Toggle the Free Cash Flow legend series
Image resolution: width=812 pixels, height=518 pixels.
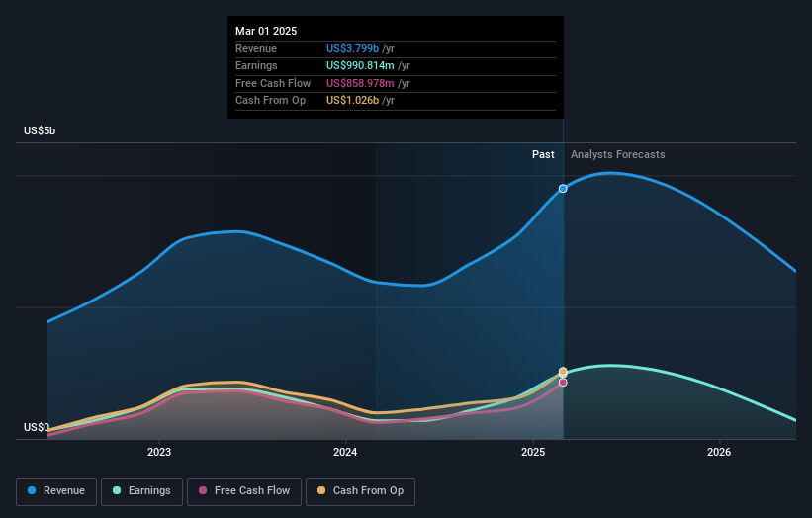coord(244,491)
